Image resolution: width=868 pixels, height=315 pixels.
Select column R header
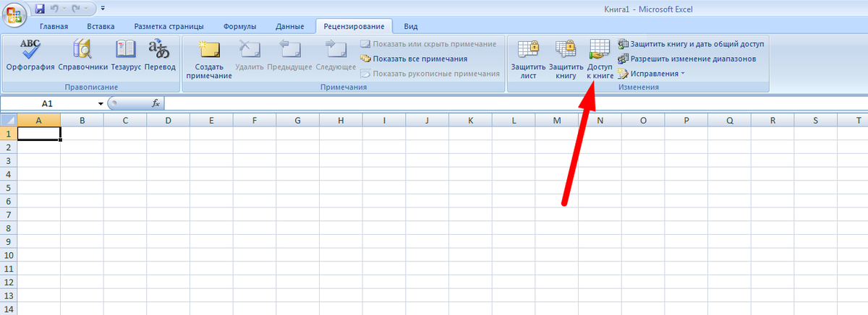[x=773, y=121]
